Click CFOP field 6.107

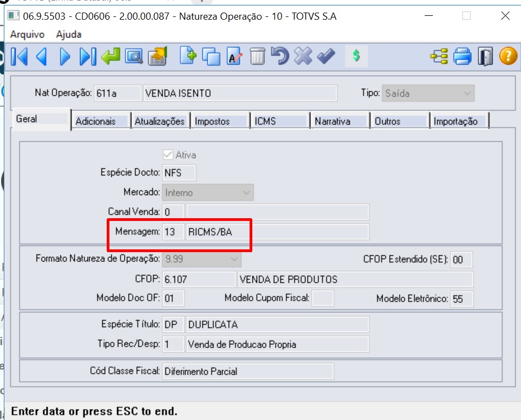click(x=199, y=279)
